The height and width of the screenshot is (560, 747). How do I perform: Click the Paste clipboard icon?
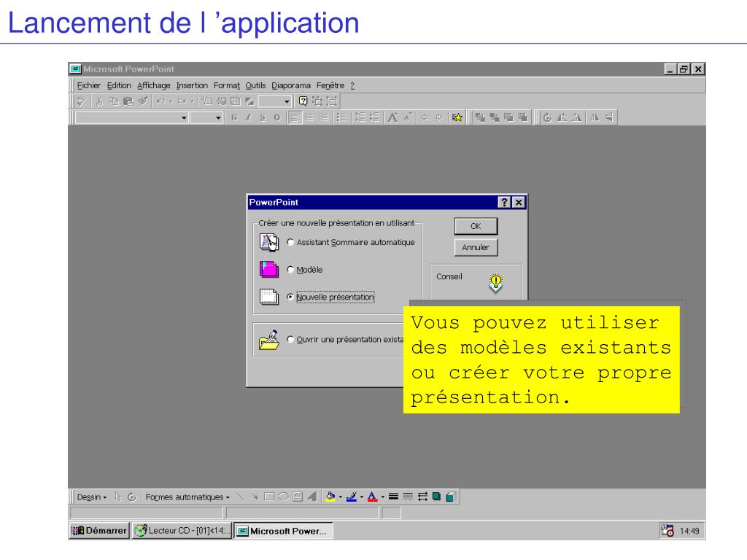coord(128,101)
